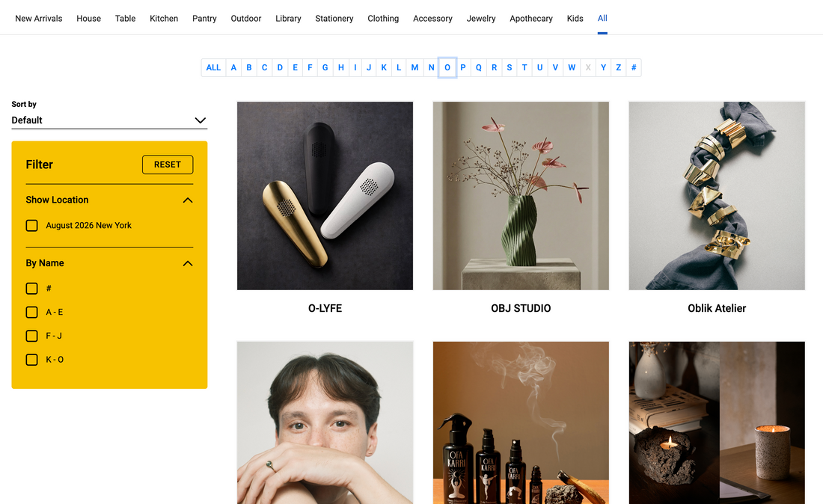Click the OBJ STUDIO brand name link

[521, 308]
